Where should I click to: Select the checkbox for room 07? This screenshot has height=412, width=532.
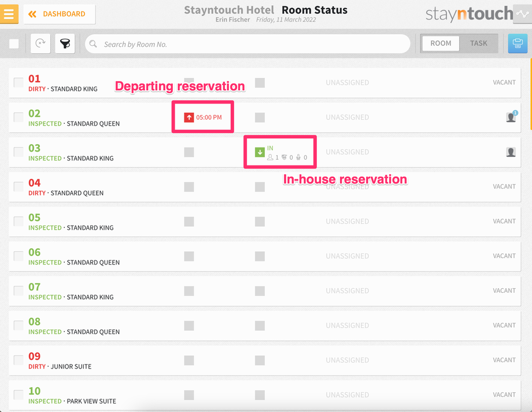point(19,290)
